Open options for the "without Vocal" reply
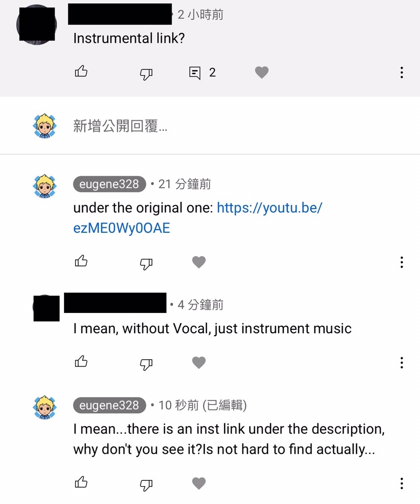 click(402, 363)
